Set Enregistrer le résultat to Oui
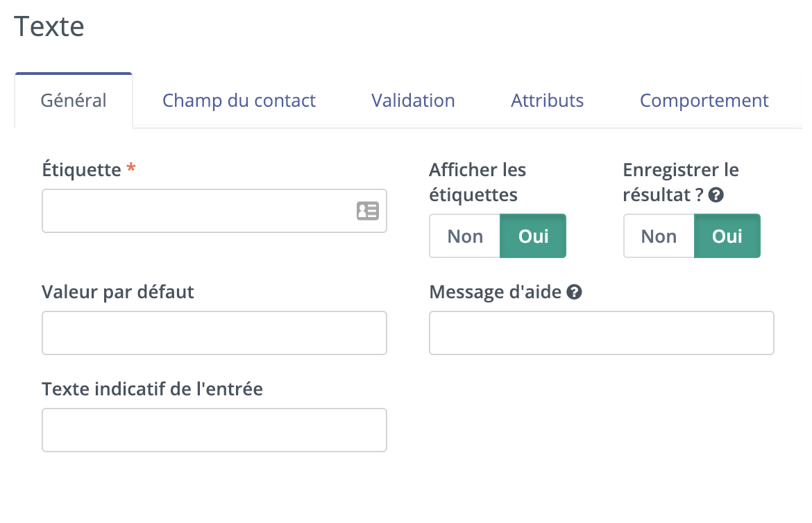This screenshot has width=812, height=523. click(727, 236)
